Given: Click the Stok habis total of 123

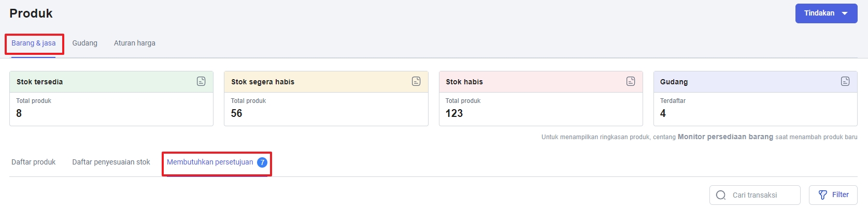Looking at the screenshot, I should click(454, 113).
